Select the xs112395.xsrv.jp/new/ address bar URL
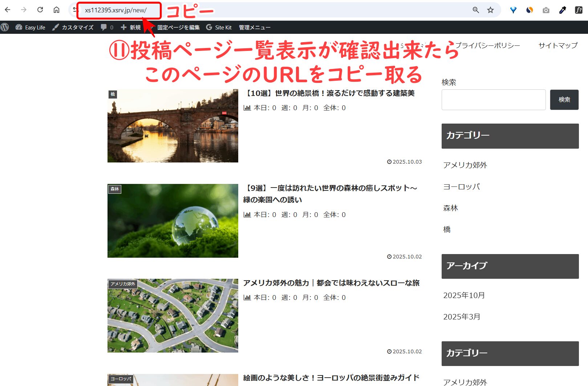Viewport: 588px width, 386px height. click(x=116, y=10)
